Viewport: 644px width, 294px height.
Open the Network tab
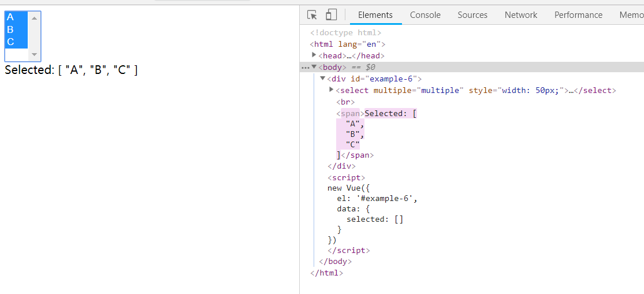(520, 15)
